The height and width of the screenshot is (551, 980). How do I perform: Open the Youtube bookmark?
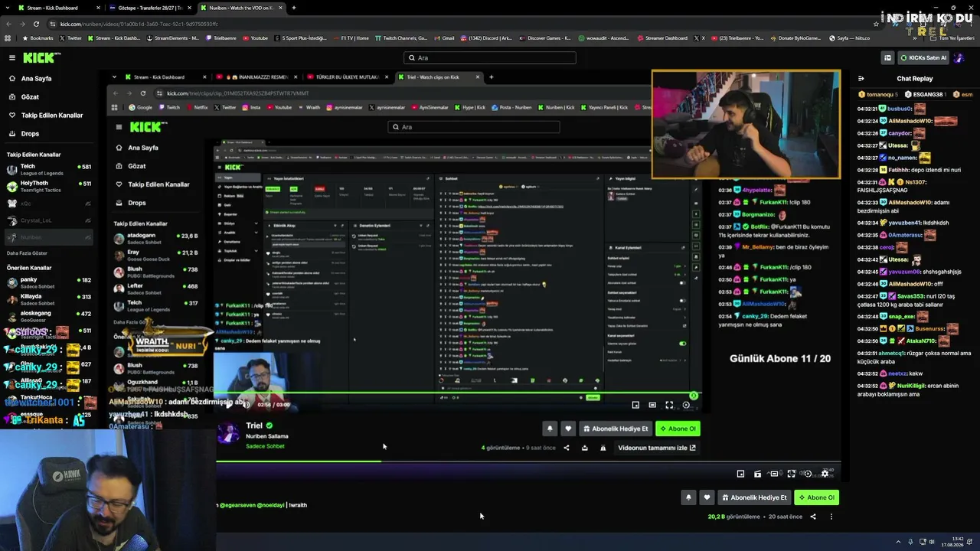[x=256, y=38]
